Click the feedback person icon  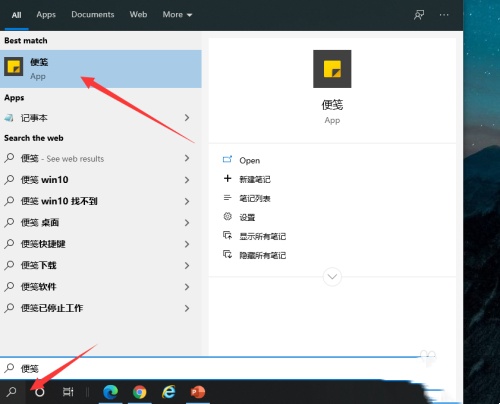pyautogui.click(x=419, y=15)
